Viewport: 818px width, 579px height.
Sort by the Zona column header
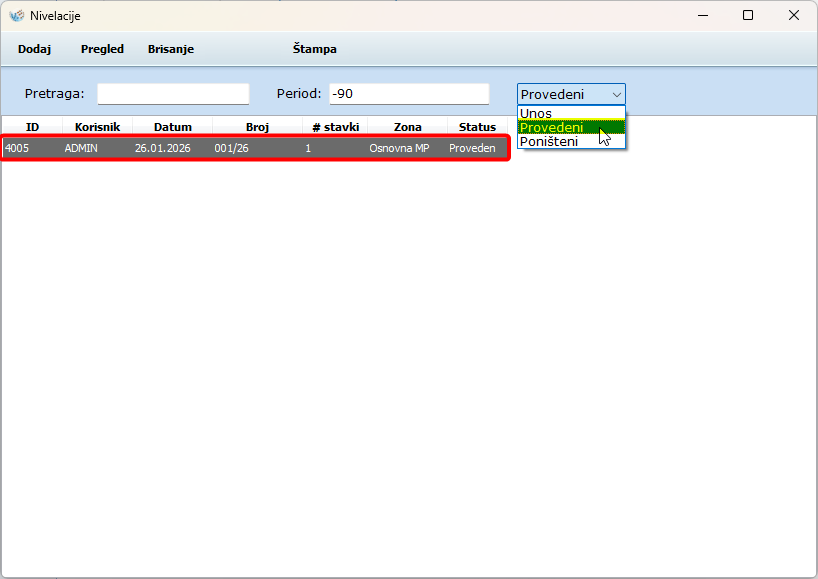pos(407,127)
